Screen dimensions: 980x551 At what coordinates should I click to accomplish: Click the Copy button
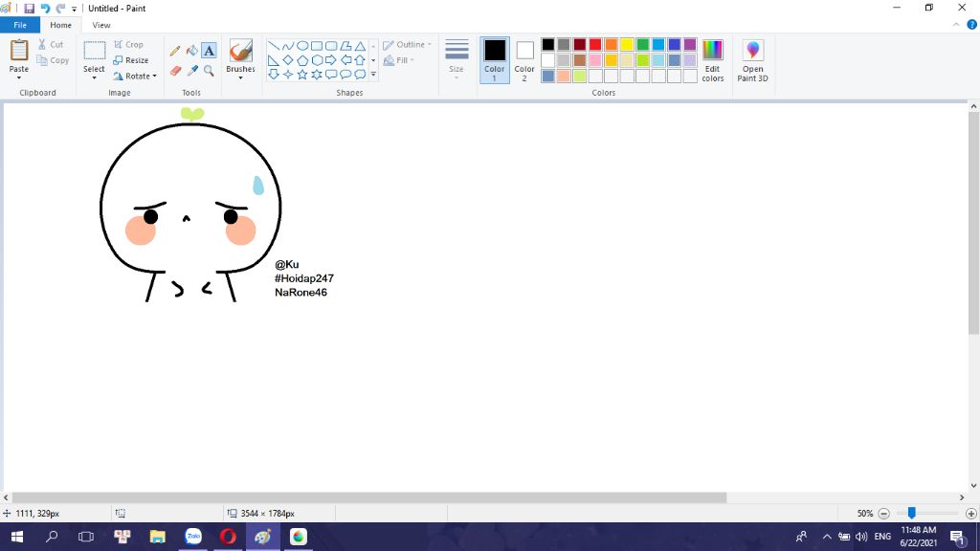click(54, 60)
